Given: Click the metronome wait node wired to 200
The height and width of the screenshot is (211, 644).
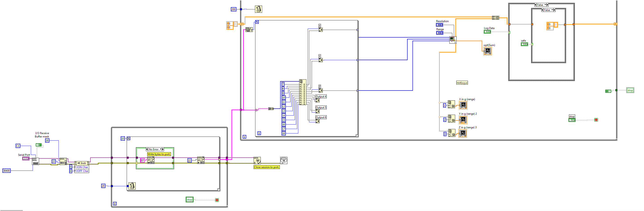Looking at the screenshot, I should 259,9.
